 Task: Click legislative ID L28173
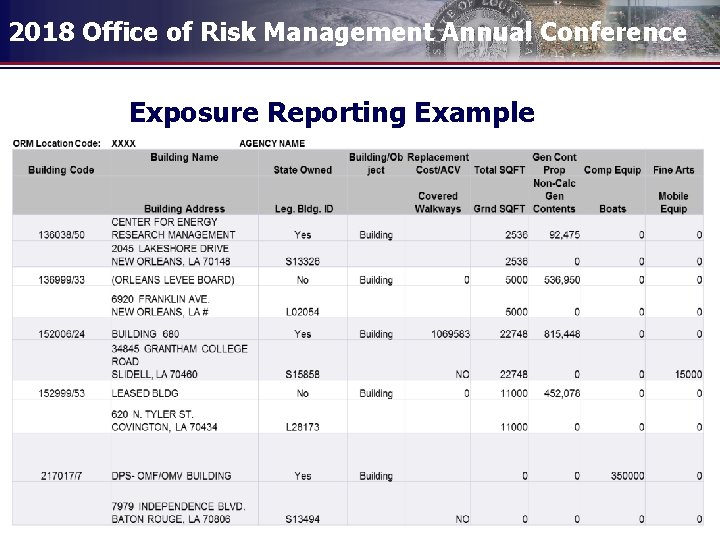(302, 428)
